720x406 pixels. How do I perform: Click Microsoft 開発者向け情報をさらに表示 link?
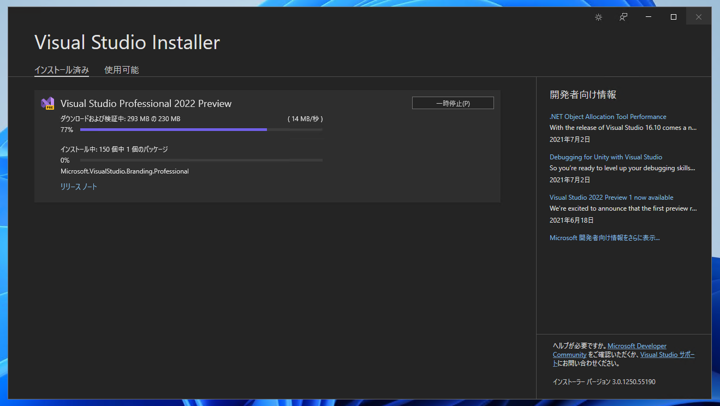[604, 238]
